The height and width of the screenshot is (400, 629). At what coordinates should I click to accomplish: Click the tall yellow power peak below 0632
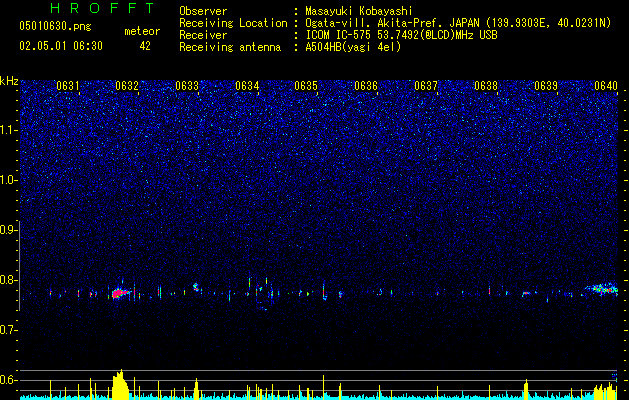tap(120, 385)
